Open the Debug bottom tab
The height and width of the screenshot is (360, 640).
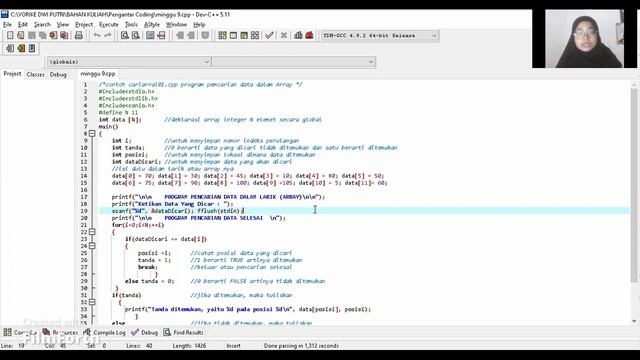point(144,333)
